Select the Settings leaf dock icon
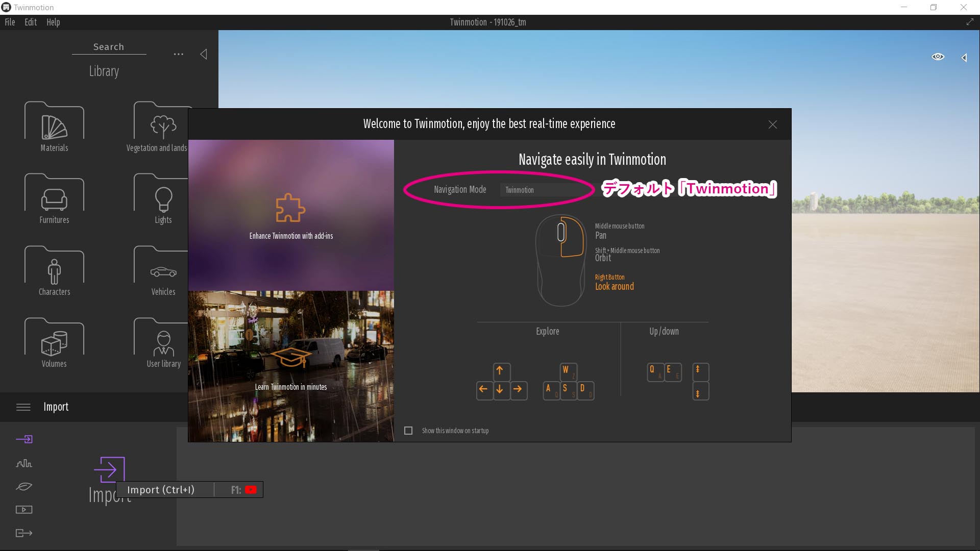 point(24,486)
